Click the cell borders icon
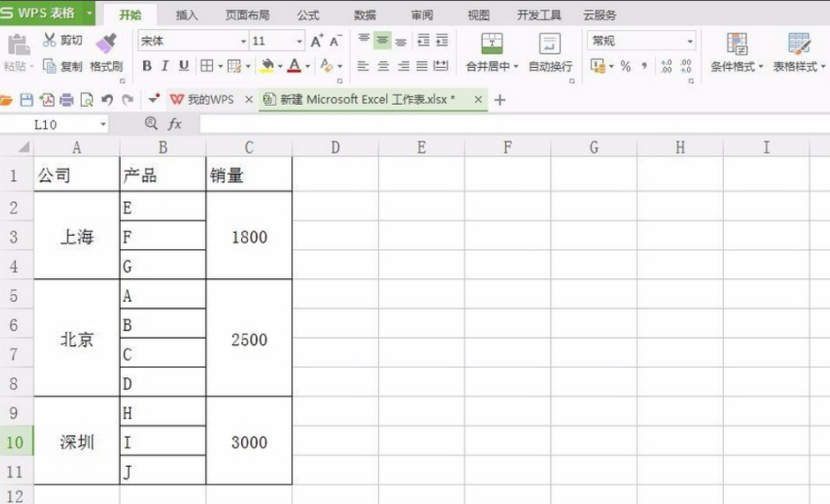The image size is (830, 504). point(207,66)
